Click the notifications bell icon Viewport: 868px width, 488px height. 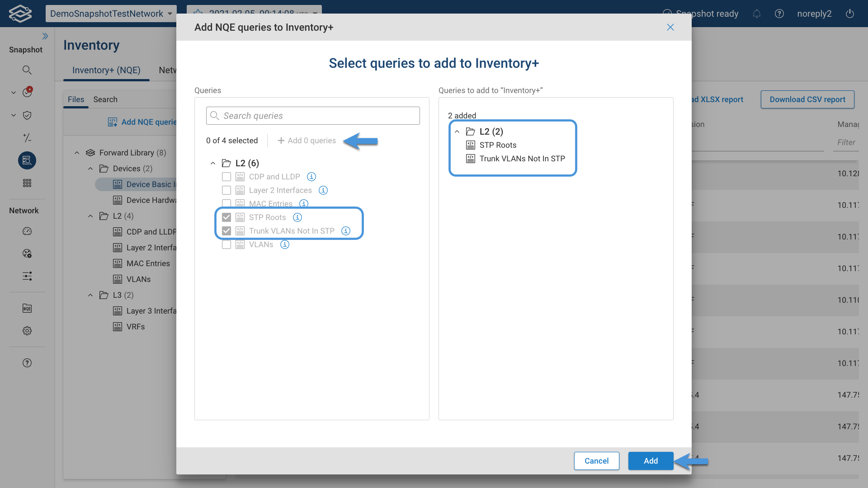(x=757, y=14)
